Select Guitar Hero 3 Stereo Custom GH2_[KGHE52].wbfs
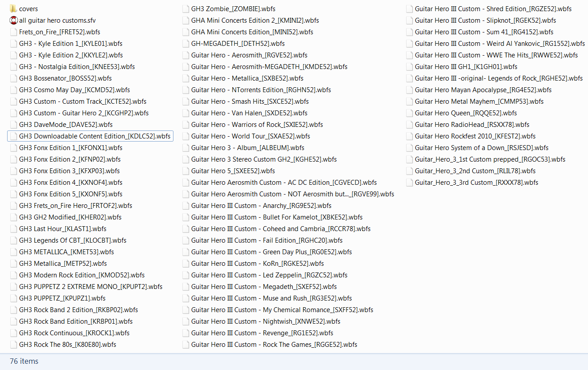588x370 pixels. coord(264,159)
